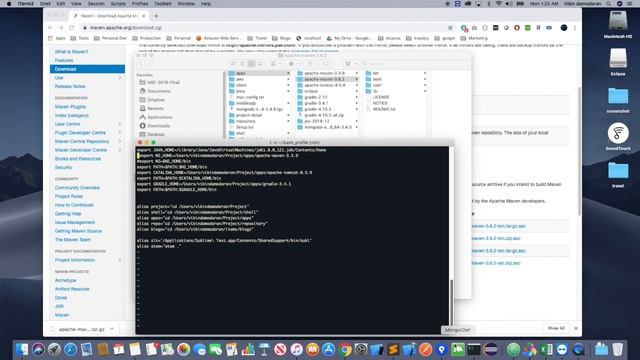
Task: Click Finder action gear button
Action: tap(293, 64)
